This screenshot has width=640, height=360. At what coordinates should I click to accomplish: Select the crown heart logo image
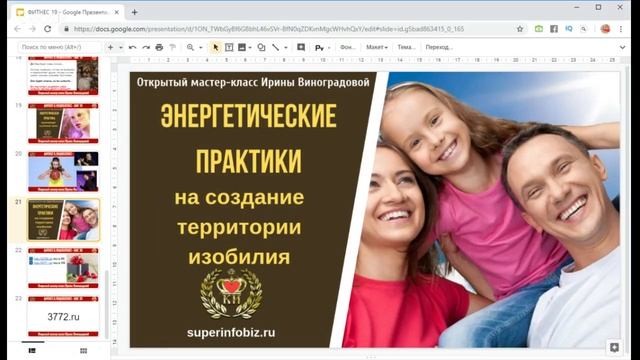tap(231, 294)
